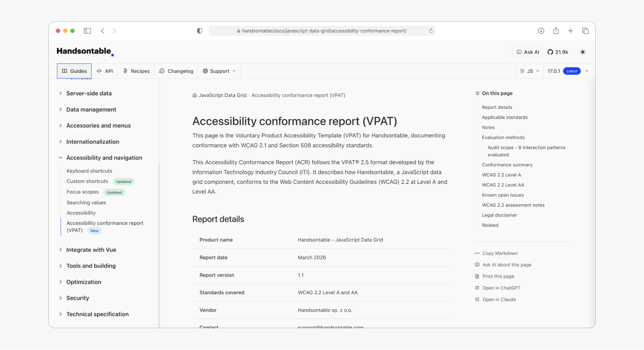Screen dimensions: 644x350
Task: Expand the Integrate with Vue section
Action: pos(91,250)
